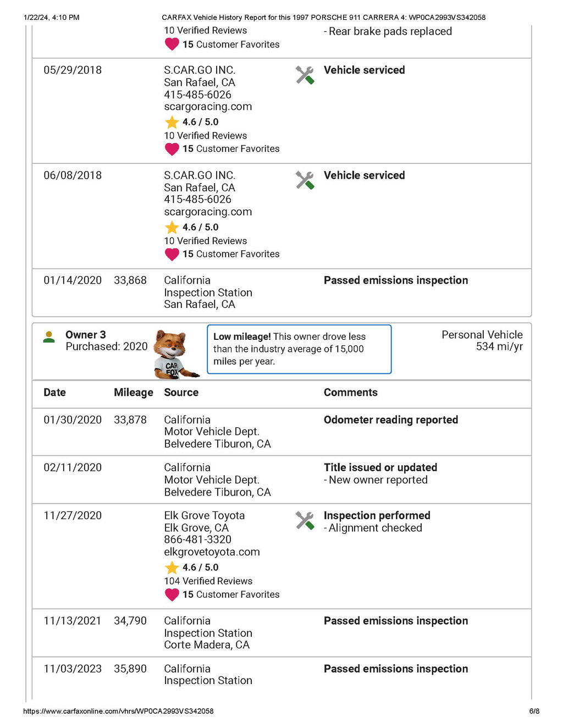This screenshot has width=563, height=728.
Task: Open scargoracing.com in the 05/29/2018 entry
Action: coord(208,107)
